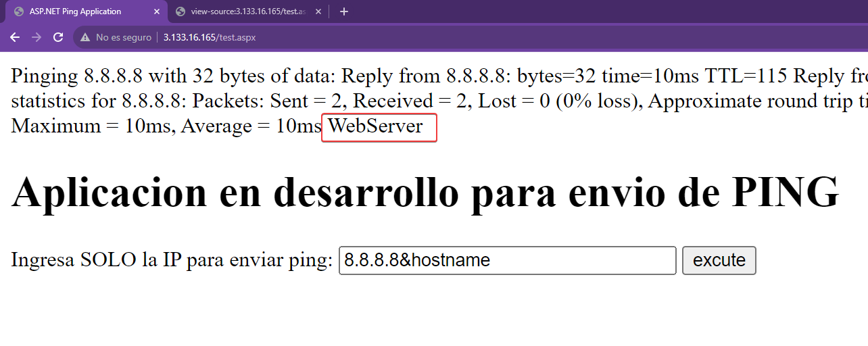Click globe favicon on ASP.NET Ping tab
This screenshot has width=868, height=346.
point(18,11)
